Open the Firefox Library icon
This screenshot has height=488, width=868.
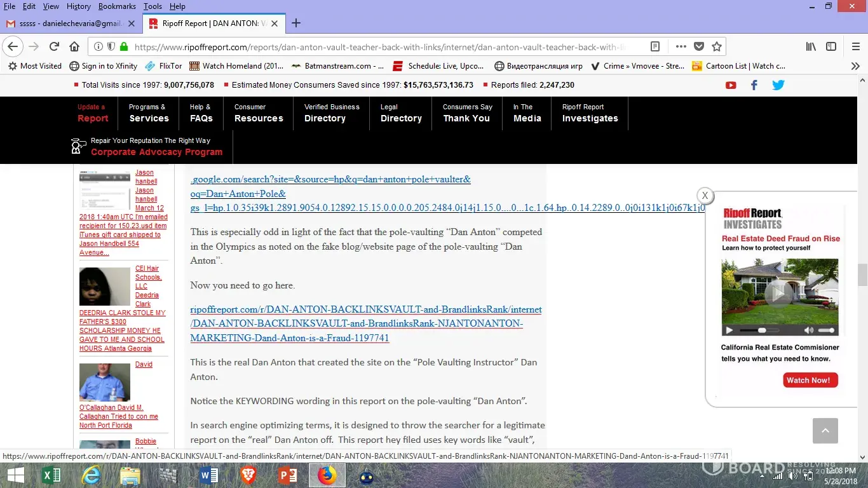click(811, 46)
